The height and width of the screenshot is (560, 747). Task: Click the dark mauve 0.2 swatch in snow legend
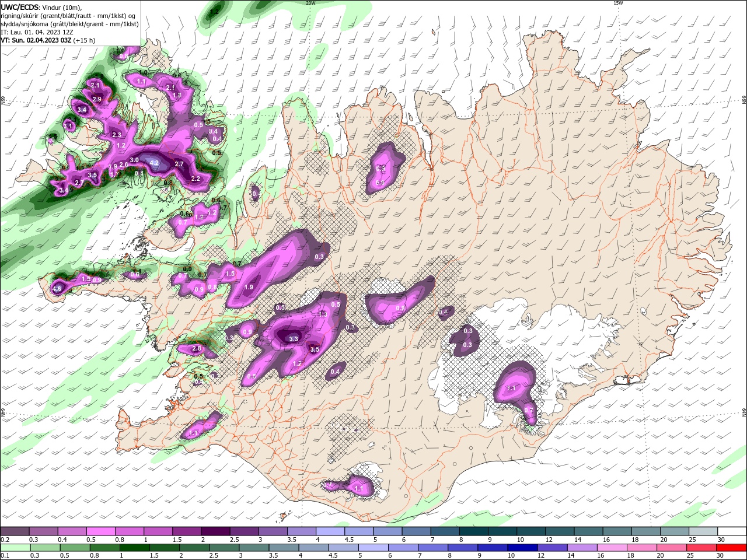(15, 531)
